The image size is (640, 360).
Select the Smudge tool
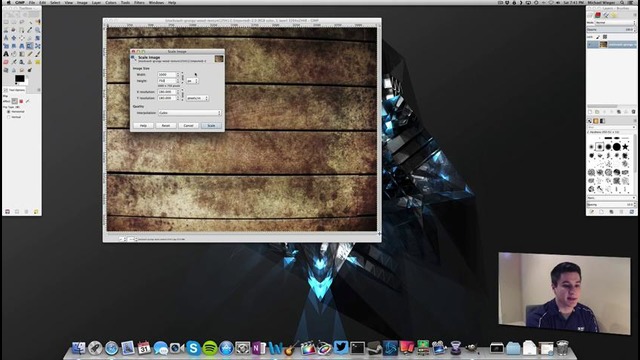[x=22, y=70]
